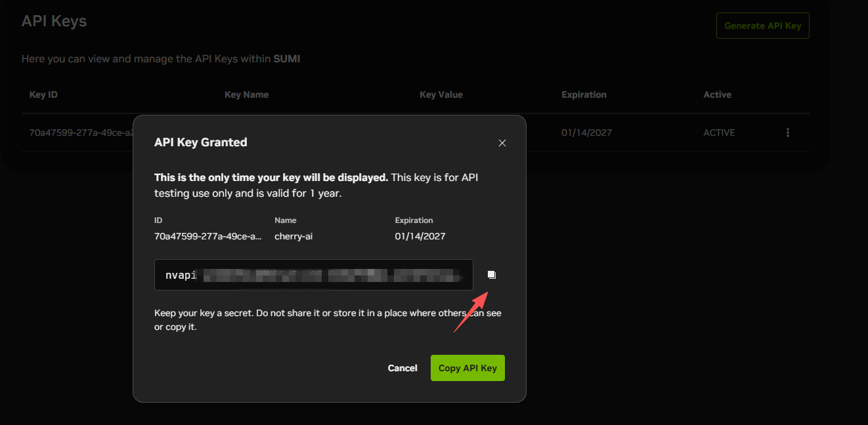Click the 01/14/2027 expiration in the table row
Viewport: 868px width, 425px height.
586,132
